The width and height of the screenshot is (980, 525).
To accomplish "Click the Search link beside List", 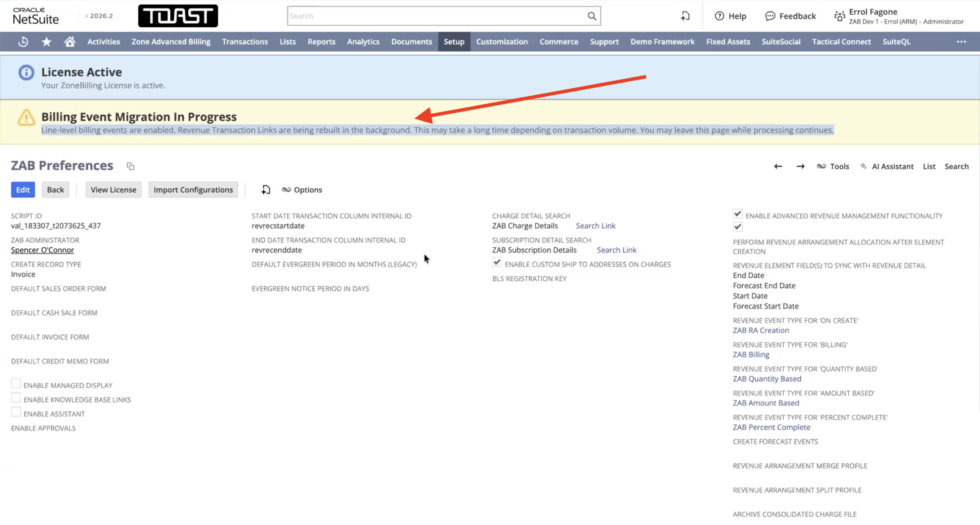I will 956,166.
